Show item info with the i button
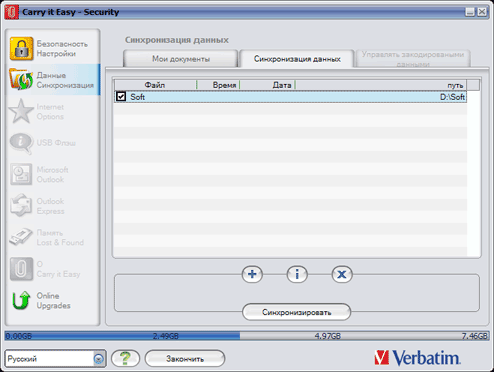 pos(297,274)
